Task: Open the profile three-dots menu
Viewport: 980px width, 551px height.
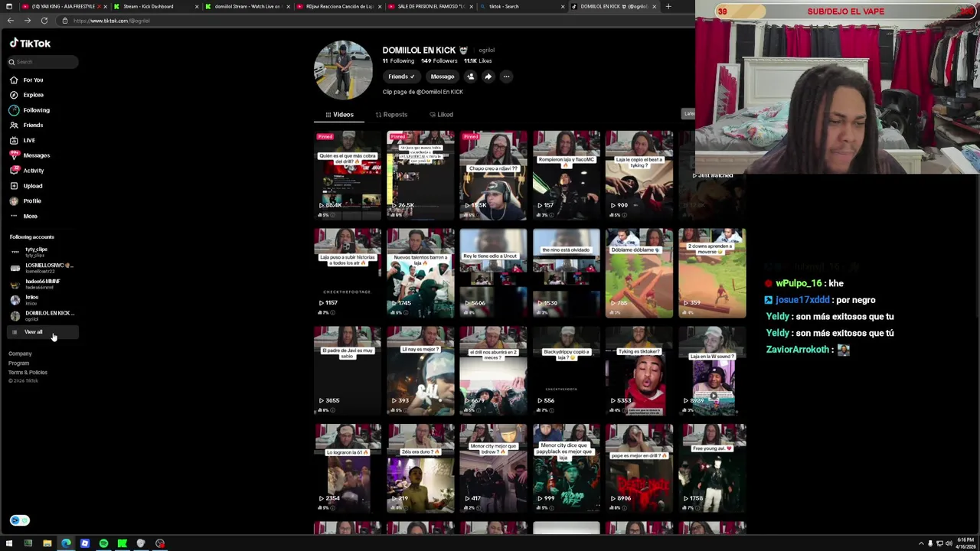Action: tap(506, 77)
